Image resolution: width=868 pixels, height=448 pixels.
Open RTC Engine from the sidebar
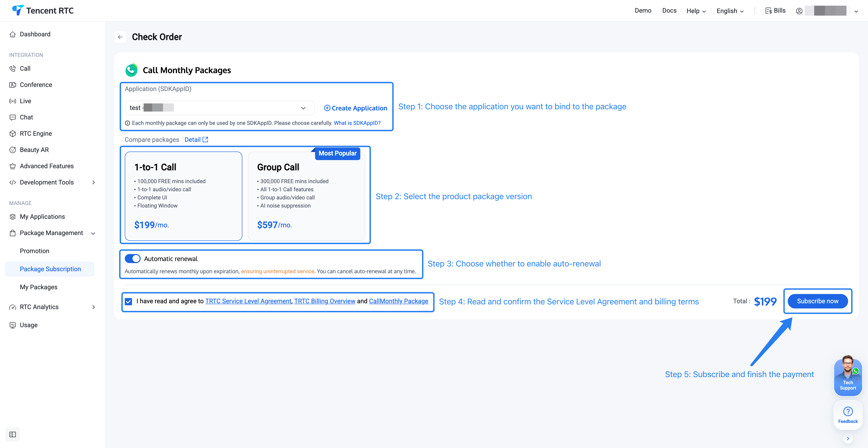coord(35,133)
